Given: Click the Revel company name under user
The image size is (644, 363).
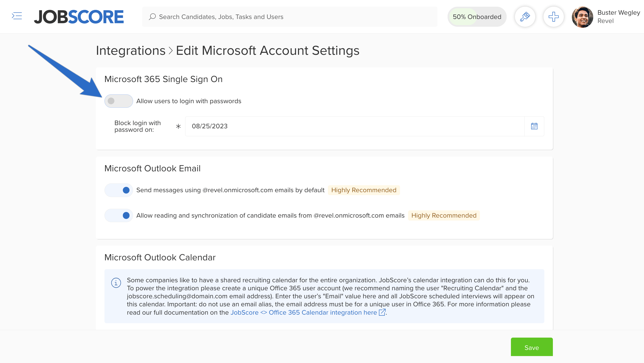Looking at the screenshot, I should (605, 21).
